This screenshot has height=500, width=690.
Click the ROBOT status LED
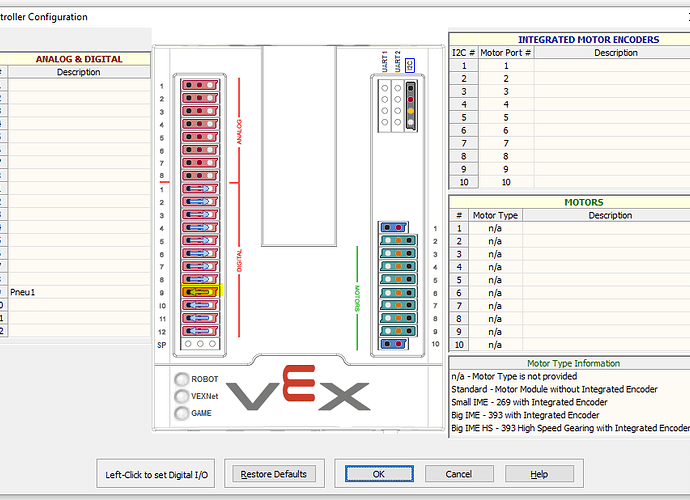pyautogui.click(x=181, y=379)
